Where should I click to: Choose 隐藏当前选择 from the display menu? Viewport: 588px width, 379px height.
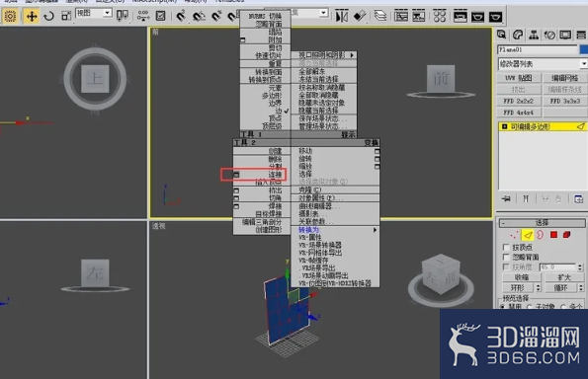318,111
